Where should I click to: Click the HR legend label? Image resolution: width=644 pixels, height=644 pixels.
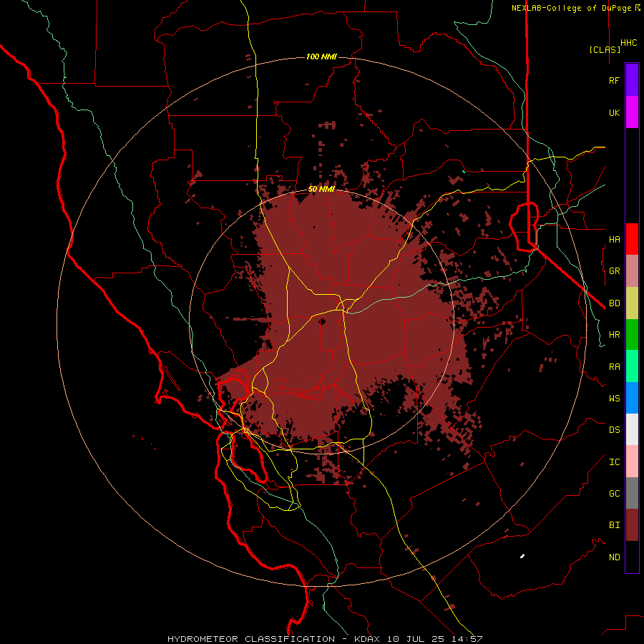pyautogui.click(x=614, y=335)
